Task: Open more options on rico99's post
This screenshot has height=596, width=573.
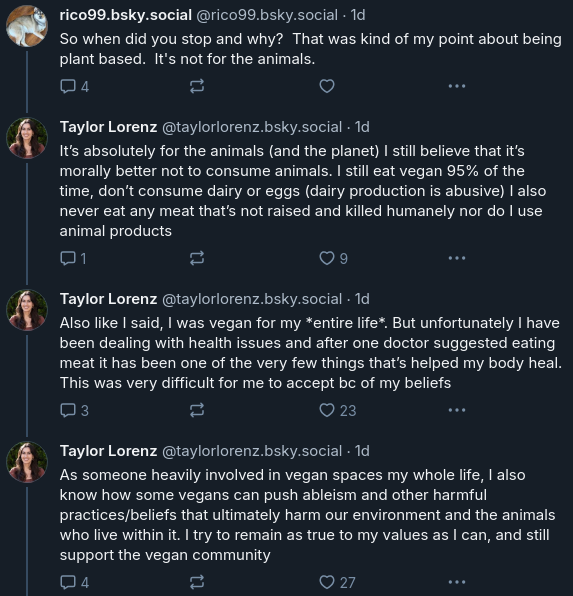Action: pyautogui.click(x=457, y=86)
